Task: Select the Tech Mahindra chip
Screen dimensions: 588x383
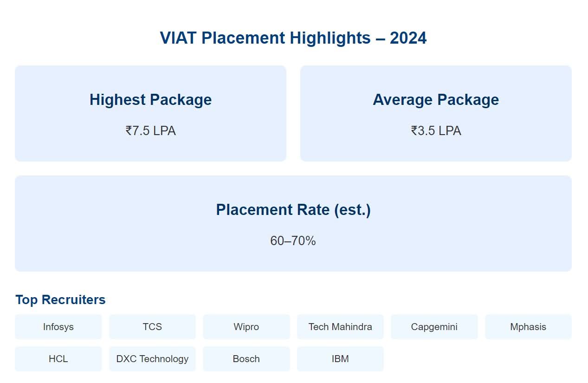Action: [340, 327]
